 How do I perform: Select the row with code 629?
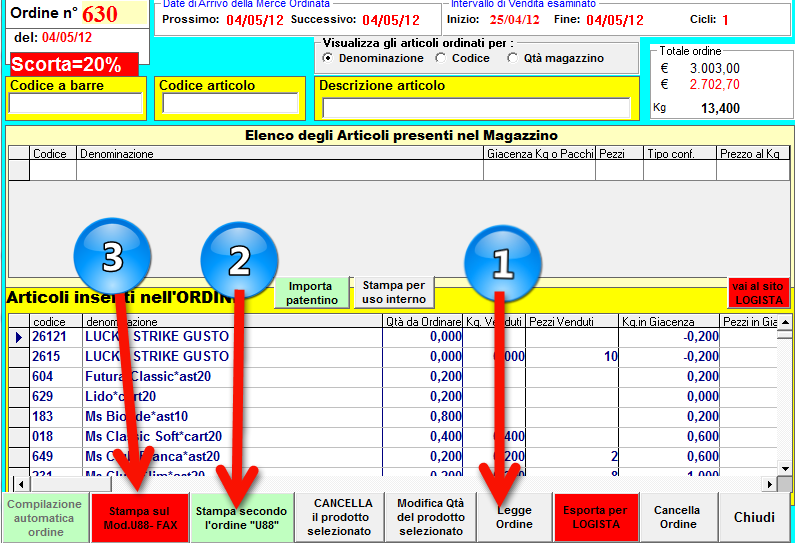[393, 396]
